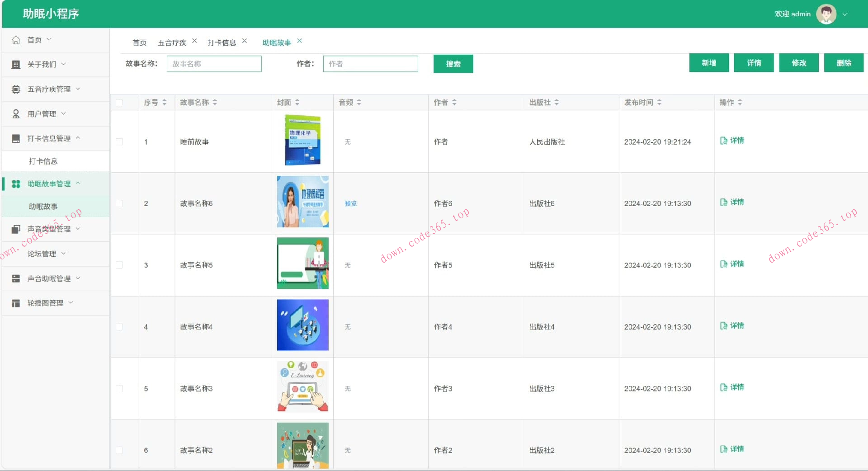Tick the checkbox for 故事名称6 row
The height and width of the screenshot is (471, 868).
coord(119,203)
